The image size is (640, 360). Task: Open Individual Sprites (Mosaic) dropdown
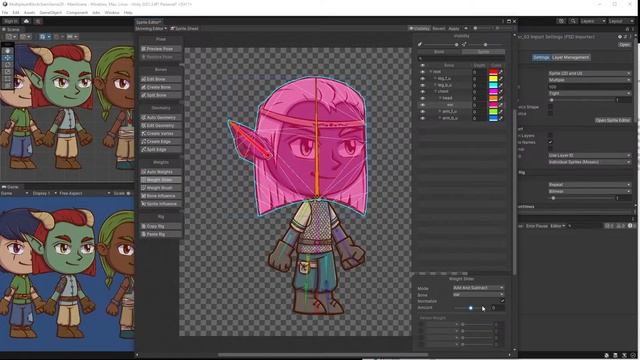coord(589,162)
